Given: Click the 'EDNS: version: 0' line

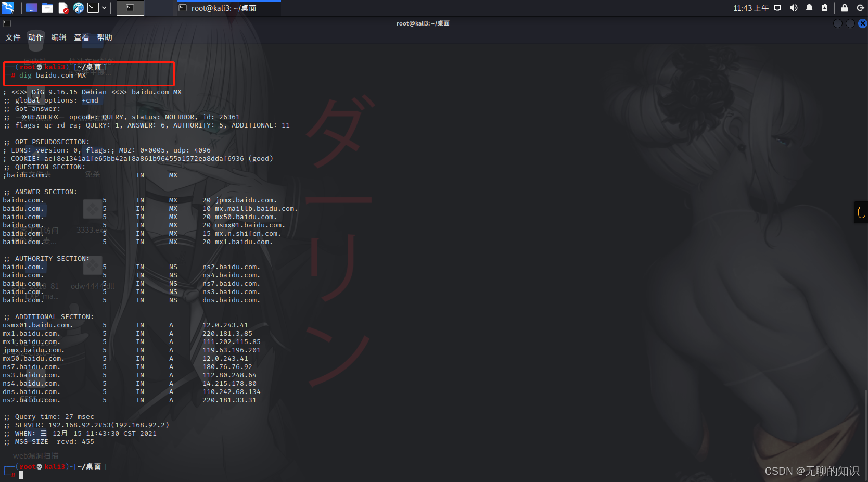Looking at the screenshot, I should pyautogui.click(x=107, y=150).
